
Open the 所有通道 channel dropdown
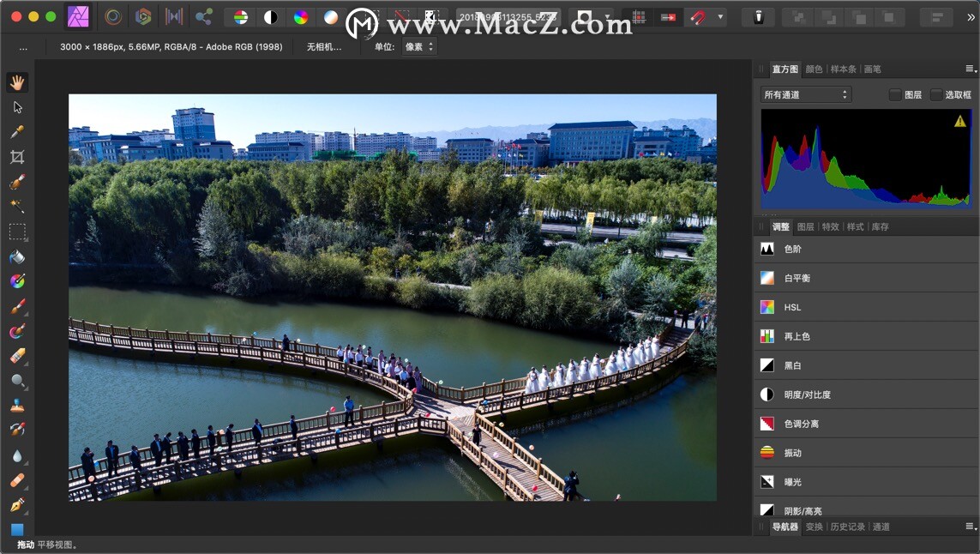pyautogui.click(x=806, y=94)
